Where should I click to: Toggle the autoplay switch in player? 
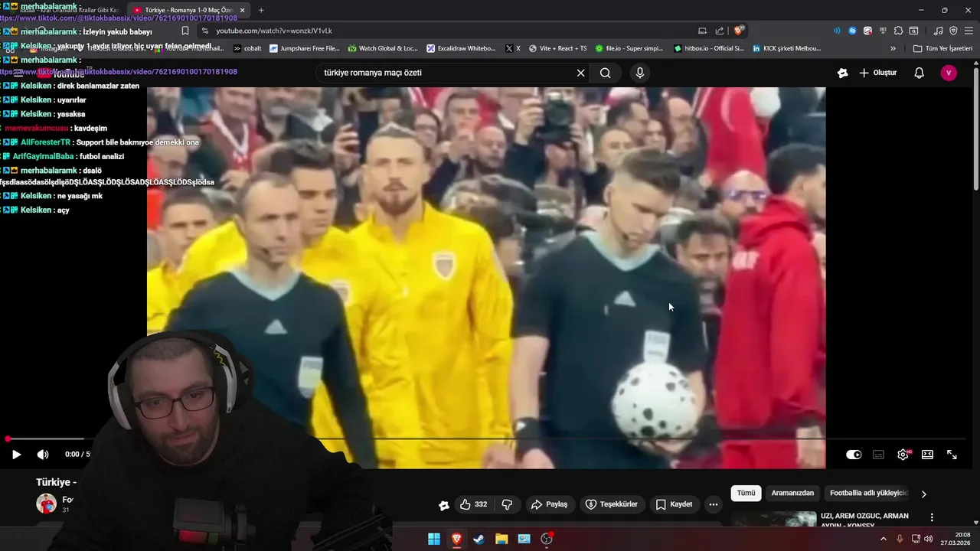(x=854, y=455)
